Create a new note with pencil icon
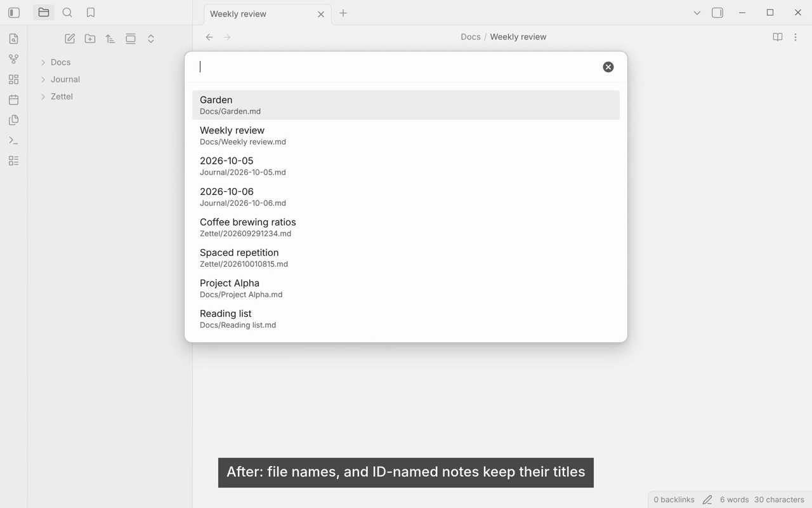The width and height of the screenshot is (812, 508). pos(70,39)
